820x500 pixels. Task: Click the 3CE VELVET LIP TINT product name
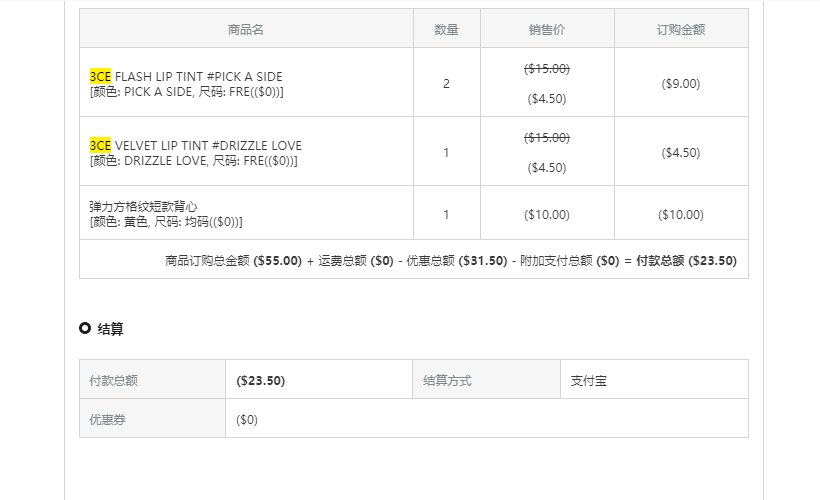pos(195,145)
